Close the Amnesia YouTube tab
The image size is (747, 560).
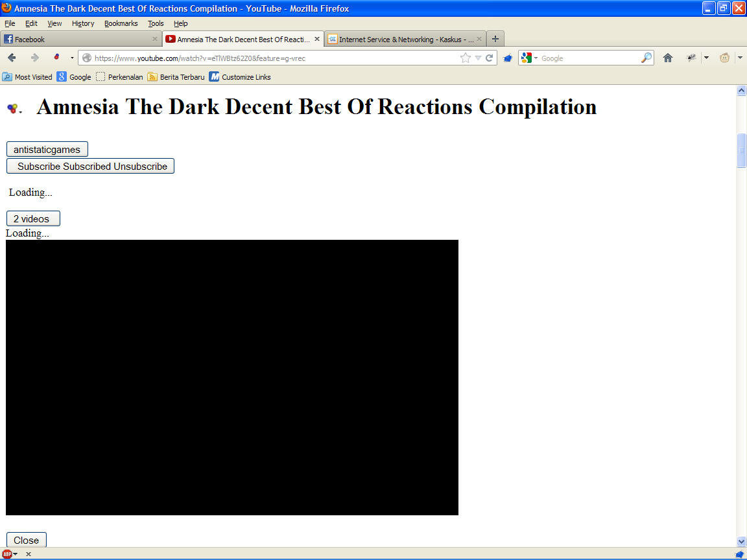(317, 39)
